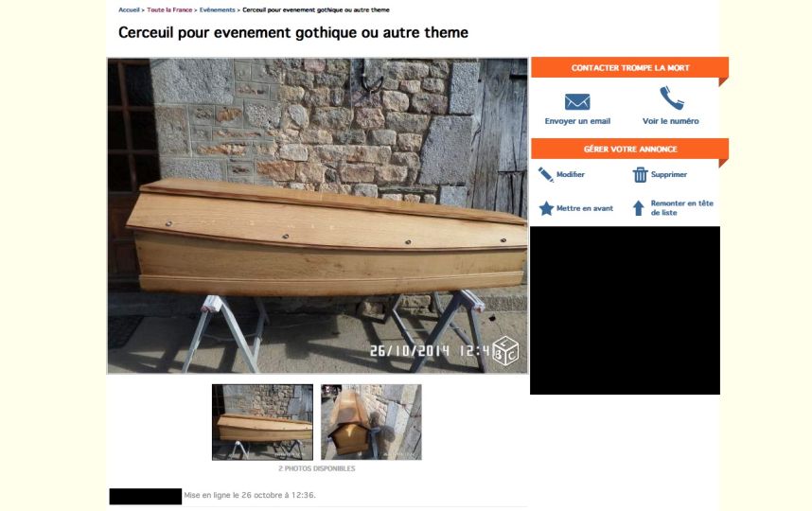Select first coffin side-view thumbnail
The image size is (812, 511).
pos(262,422)
